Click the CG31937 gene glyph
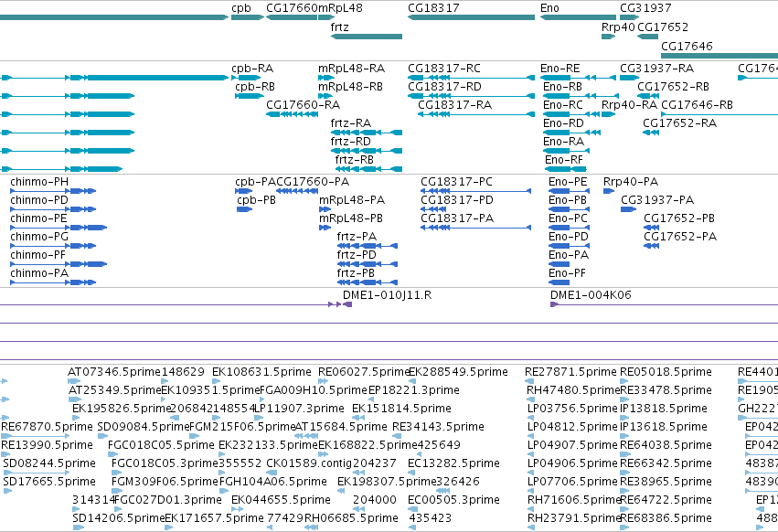The width and height of the screenshot is (778, 532). tap(629, 17)
